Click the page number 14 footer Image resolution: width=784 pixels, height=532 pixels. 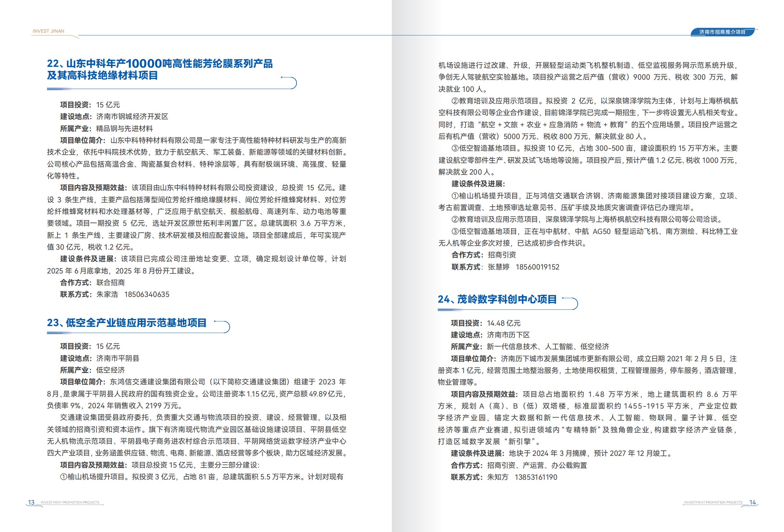coord(752,502)
